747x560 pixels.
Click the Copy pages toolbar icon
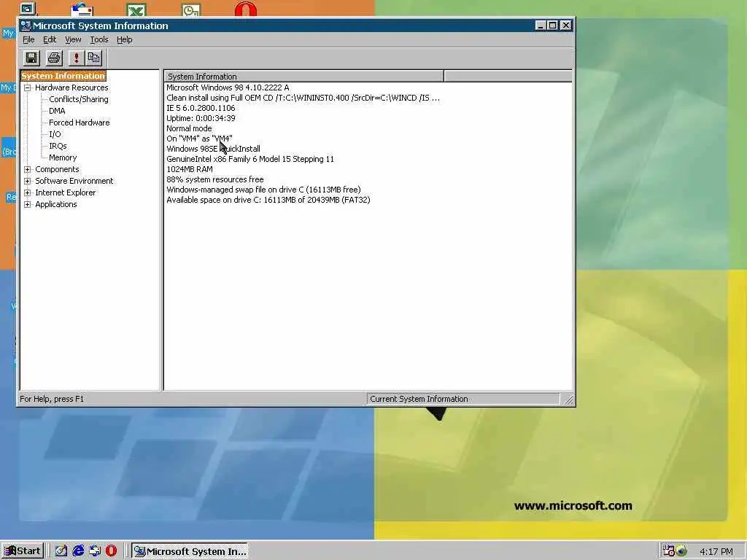[94, 58]
